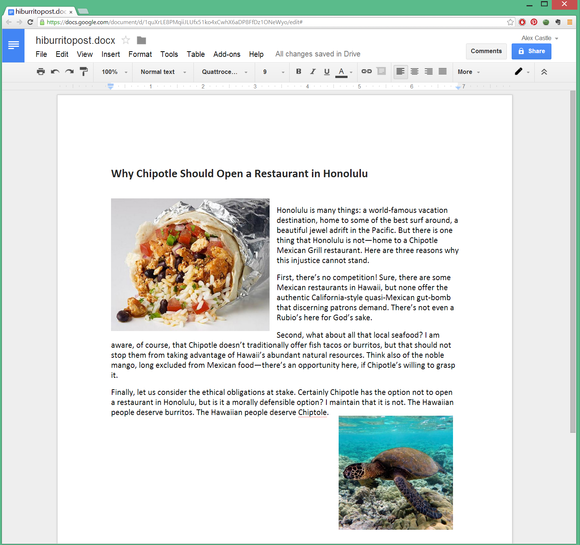This screenshot has height=545, width=580.
Task: Align text left
Action: click(400, 71)
